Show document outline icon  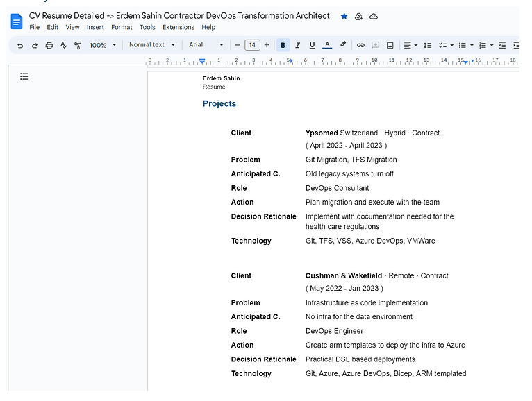tap(24, 76)
